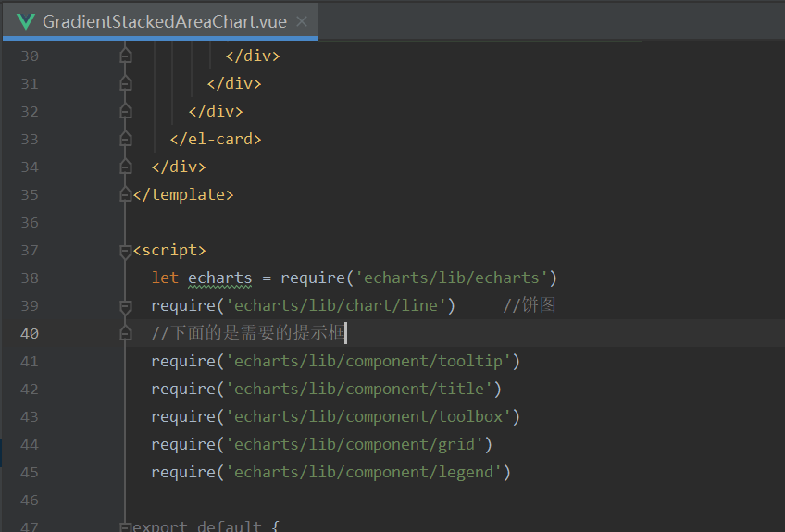
Task: Click the //下面的是需要的提示框 comment
Action: (x=248, y=333)
